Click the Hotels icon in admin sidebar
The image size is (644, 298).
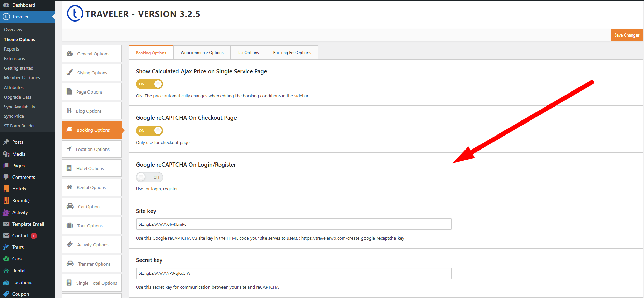click(x=6, y=189)
